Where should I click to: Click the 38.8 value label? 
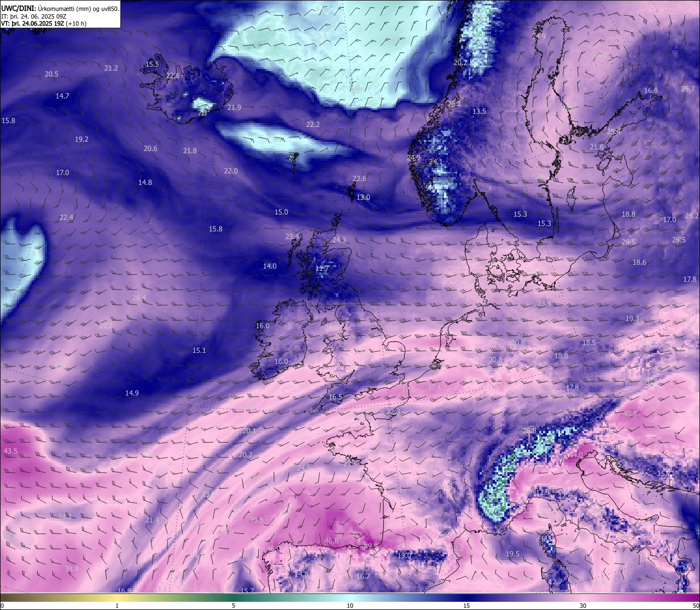(72, 568)
